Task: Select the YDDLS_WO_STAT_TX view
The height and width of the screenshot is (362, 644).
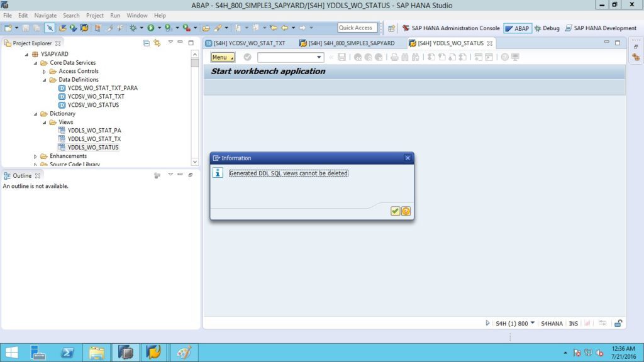Action: (x=94, y=139)
